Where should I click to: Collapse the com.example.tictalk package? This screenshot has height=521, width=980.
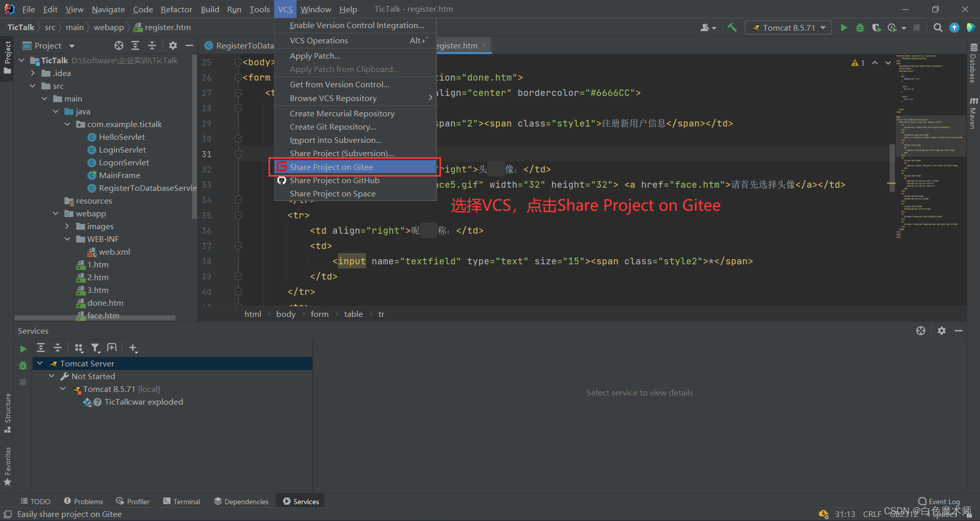[x=67, y=124]
